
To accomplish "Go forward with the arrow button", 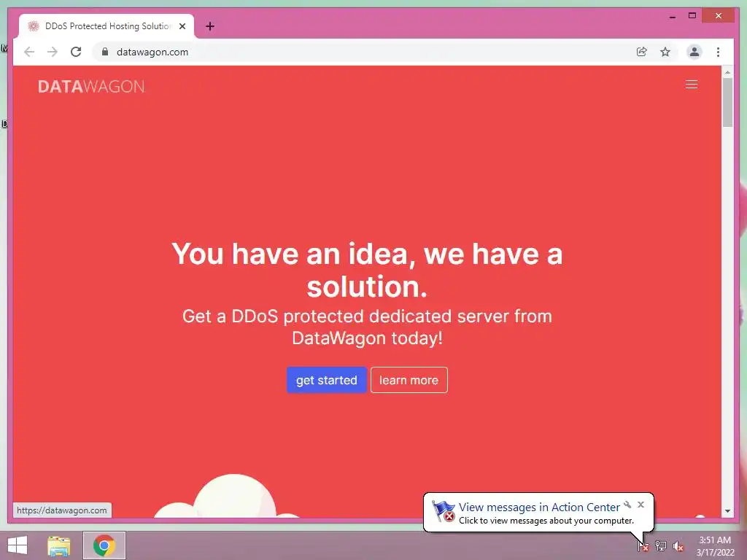I will [53, 52].
